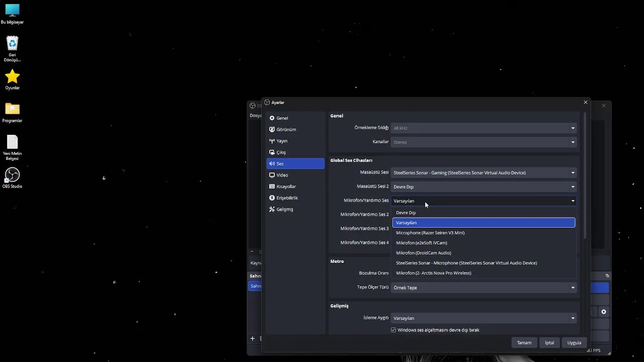
Task: Go to Video settings page
Action: click(295, 175)
